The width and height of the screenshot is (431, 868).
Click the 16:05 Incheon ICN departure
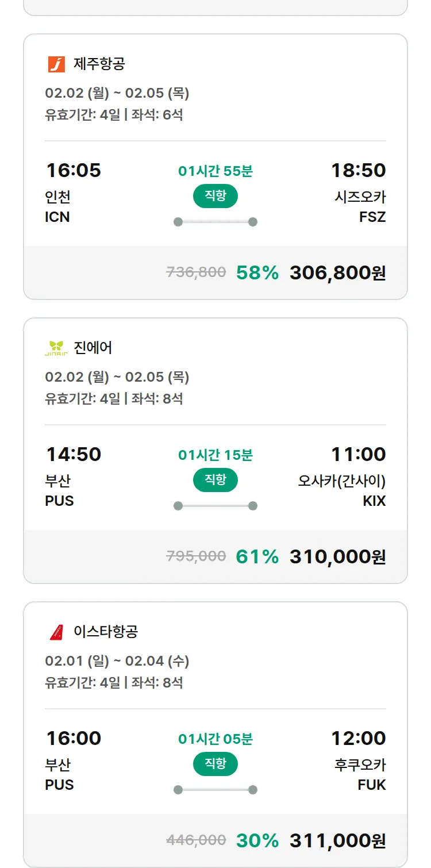73,171
